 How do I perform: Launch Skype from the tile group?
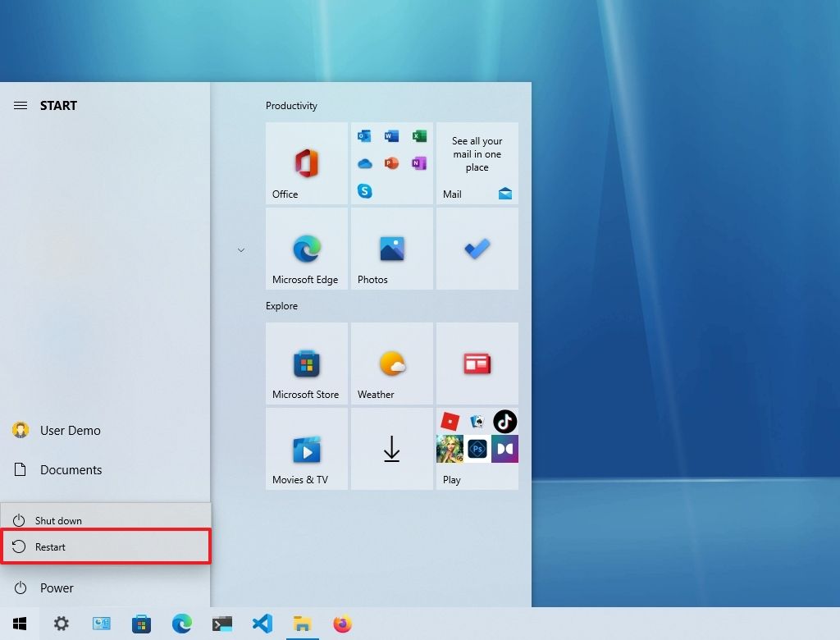[364, 191]
